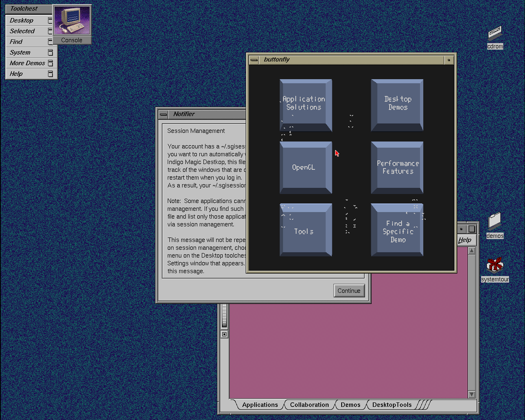The image size is (525, 420).
Task: Open the buttonfly window menu button
Action: [x=254, y=59]
